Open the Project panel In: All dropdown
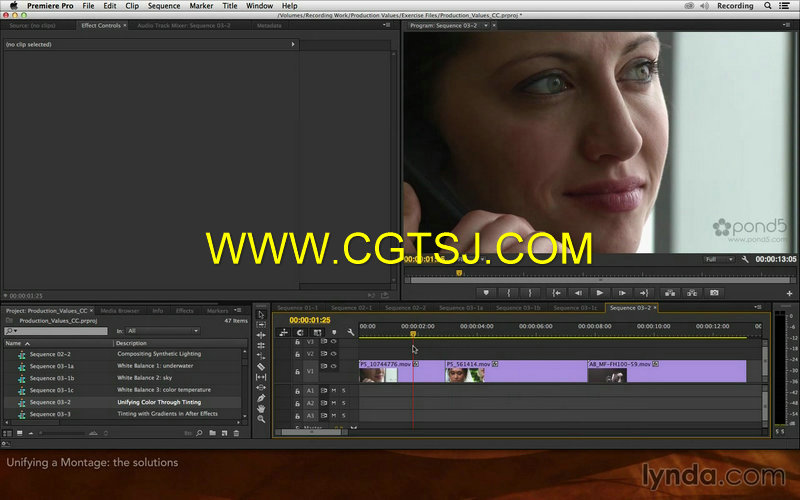 coord(163,331)
